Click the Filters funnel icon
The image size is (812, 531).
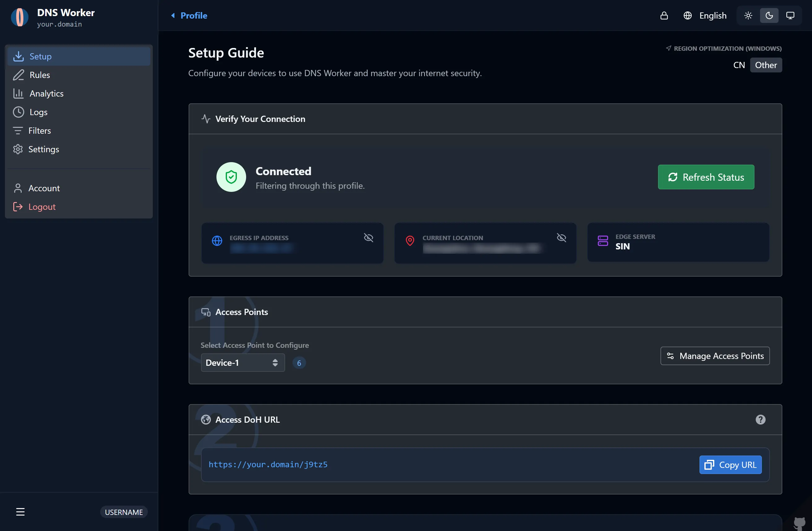pyautogui.click(x=18, y=131)
